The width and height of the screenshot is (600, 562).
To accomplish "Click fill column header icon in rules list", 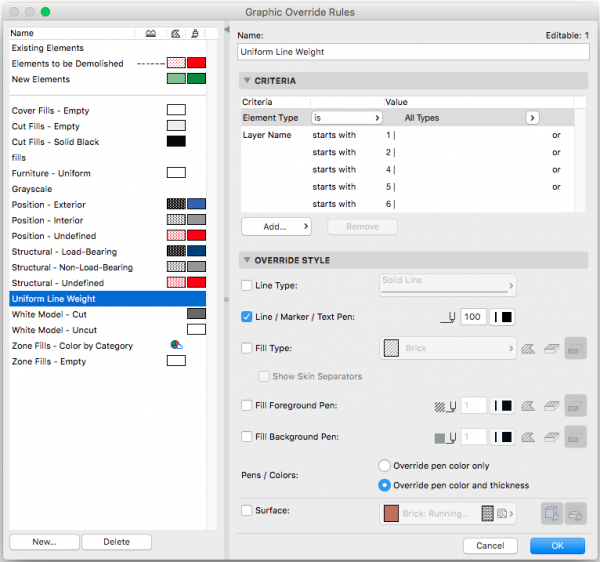I will click(175, 33).
